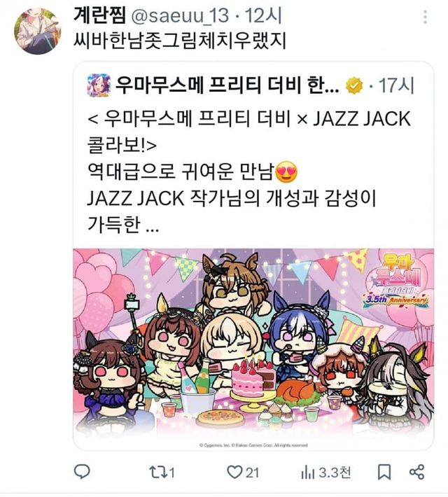Image resolution: width=448 pixels, height=497 pixels.
Task: Click the 12시 timestamp of the tweet
Action: pyautogui.click(x=263, y=16)
